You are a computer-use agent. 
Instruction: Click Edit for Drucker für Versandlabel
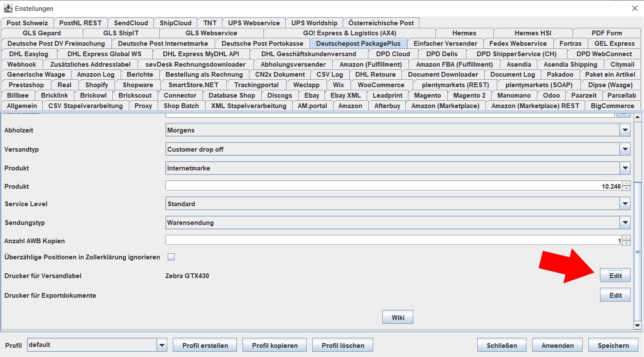pyautogui.click(x=615, y=275)
